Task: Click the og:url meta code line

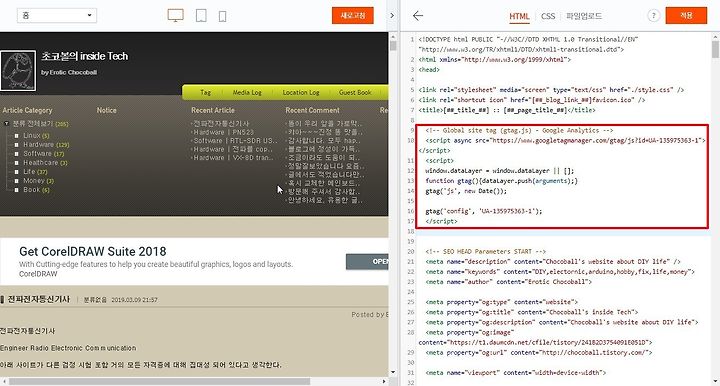Action: point(539,352)
